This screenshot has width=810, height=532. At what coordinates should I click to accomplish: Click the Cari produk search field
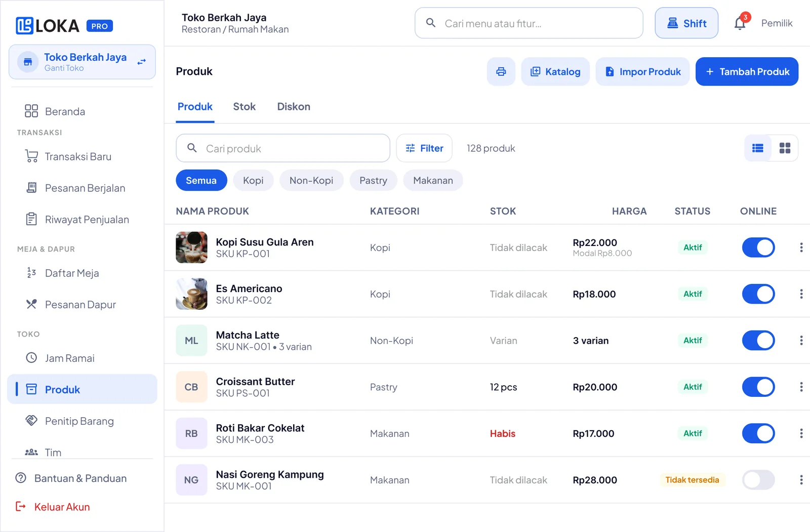click(x=283, y=148)
